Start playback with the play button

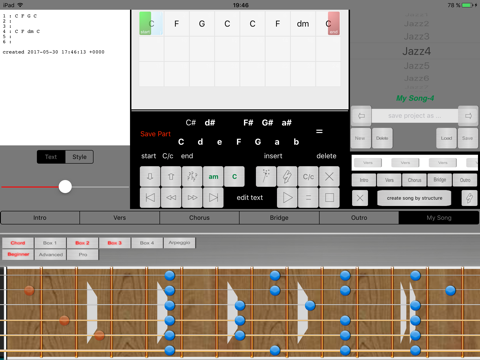[x=287, y=198]
